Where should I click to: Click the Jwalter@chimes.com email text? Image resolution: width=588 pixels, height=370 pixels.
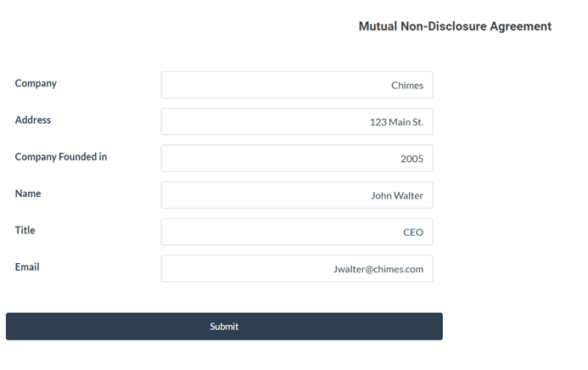point(378,269)
